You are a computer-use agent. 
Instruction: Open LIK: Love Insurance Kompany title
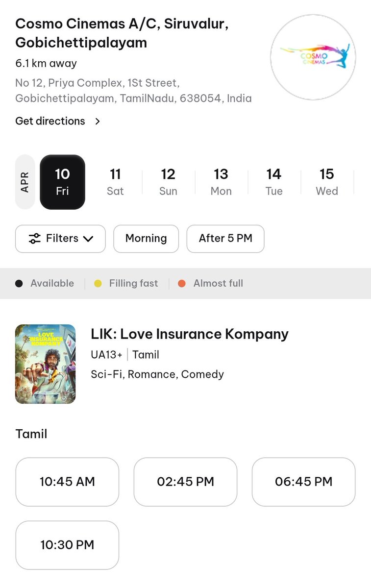coord(190,334)
